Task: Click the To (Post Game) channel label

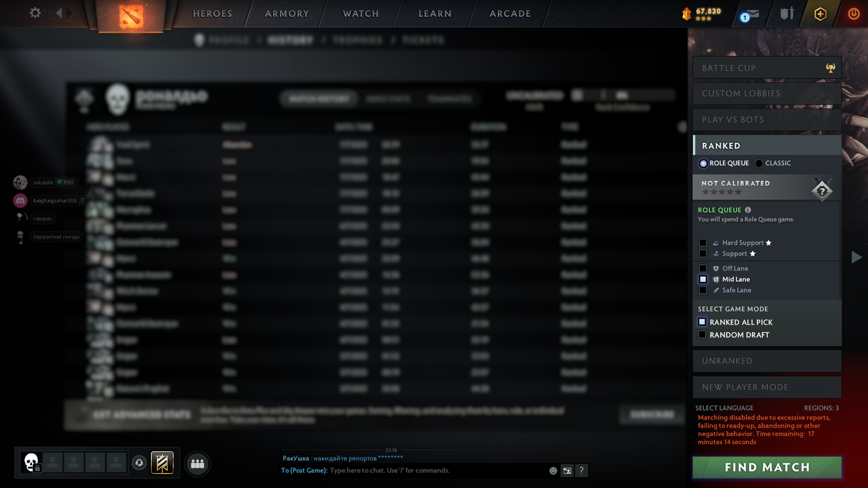Action: [304, 470]
